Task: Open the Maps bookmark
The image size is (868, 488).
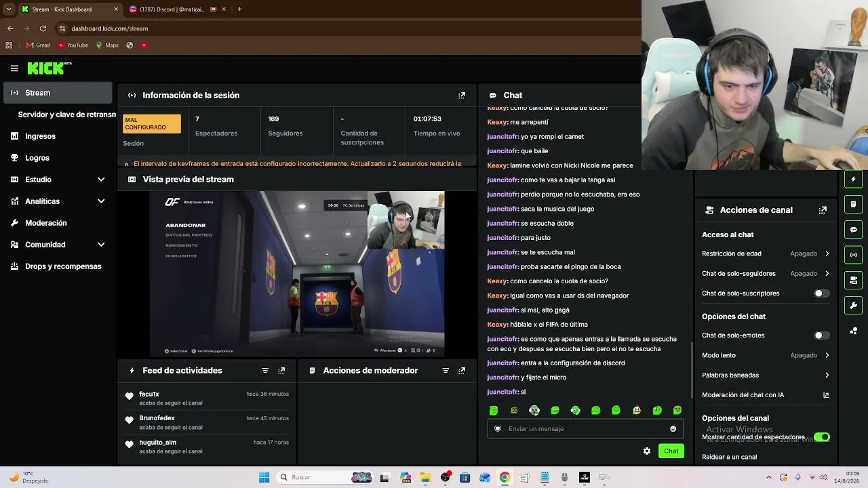Action: [107, 45]
